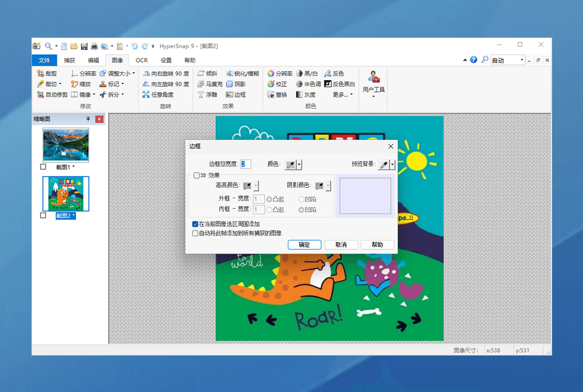Select the 截图1 mountain lake thumbnail
This screenshot has width=583, height=392.
coord(66,144)
